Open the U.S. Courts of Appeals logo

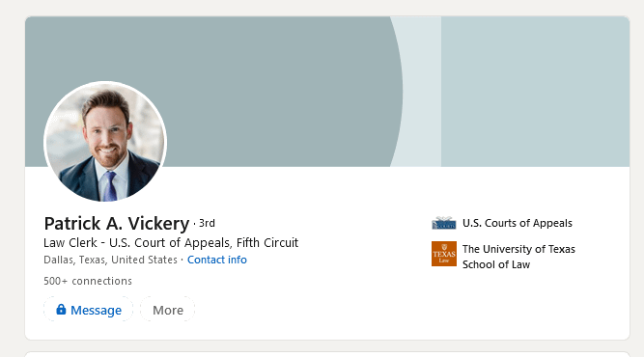[x=443, y=223]
